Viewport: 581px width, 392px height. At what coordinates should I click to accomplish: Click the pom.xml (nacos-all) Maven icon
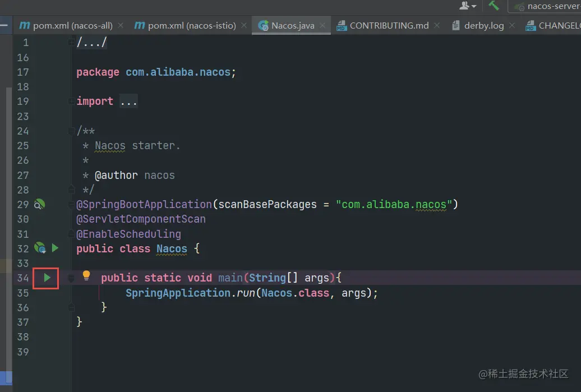25,25
